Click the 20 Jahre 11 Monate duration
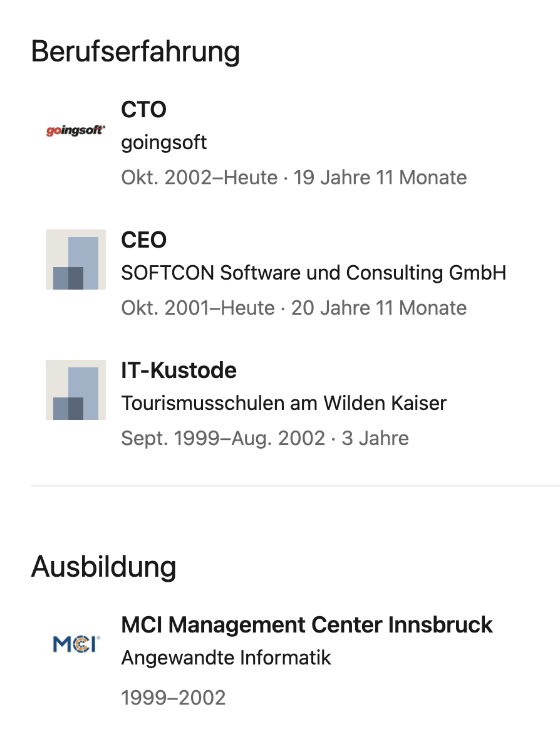This screenshot has width=560, height=751. [x=379, y=308]
